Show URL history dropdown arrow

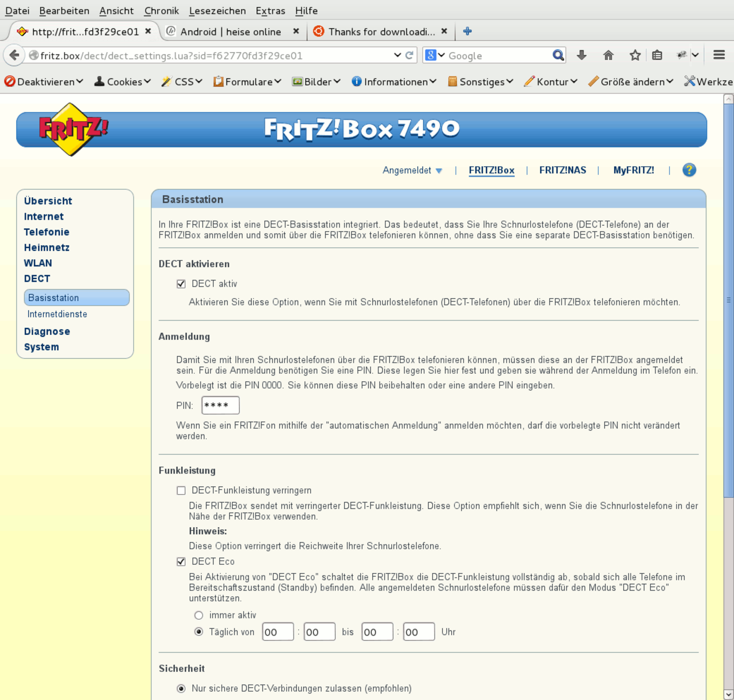[x=397, y=56]
